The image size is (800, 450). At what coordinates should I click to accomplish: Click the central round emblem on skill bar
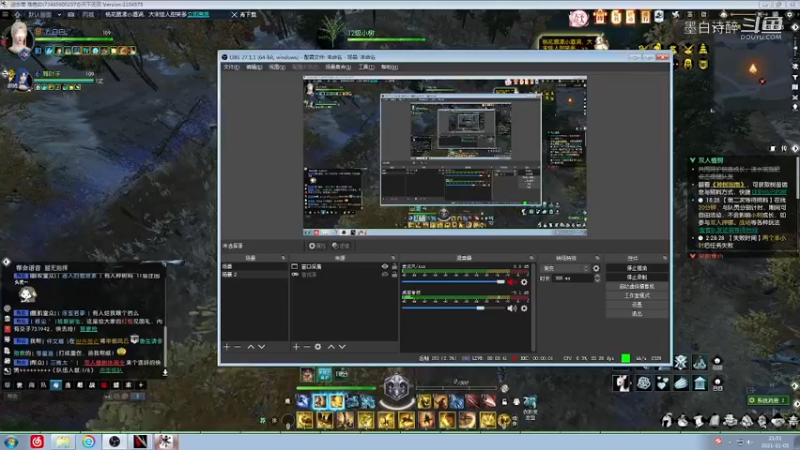[x=396, y=388]
